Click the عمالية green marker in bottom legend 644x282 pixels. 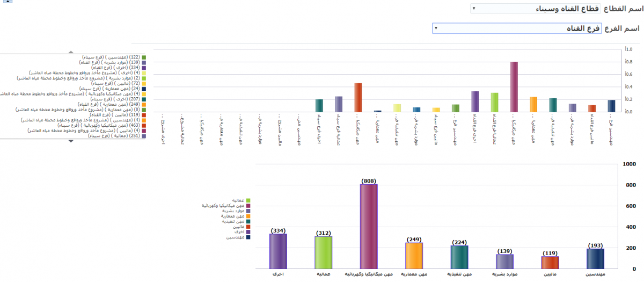coord(248,200)
